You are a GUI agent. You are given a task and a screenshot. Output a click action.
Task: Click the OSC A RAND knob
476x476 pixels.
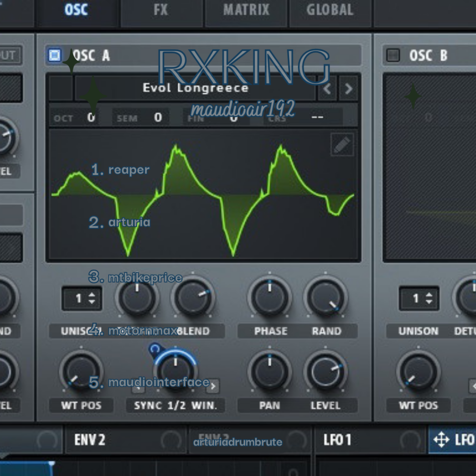tap(325, 297)
